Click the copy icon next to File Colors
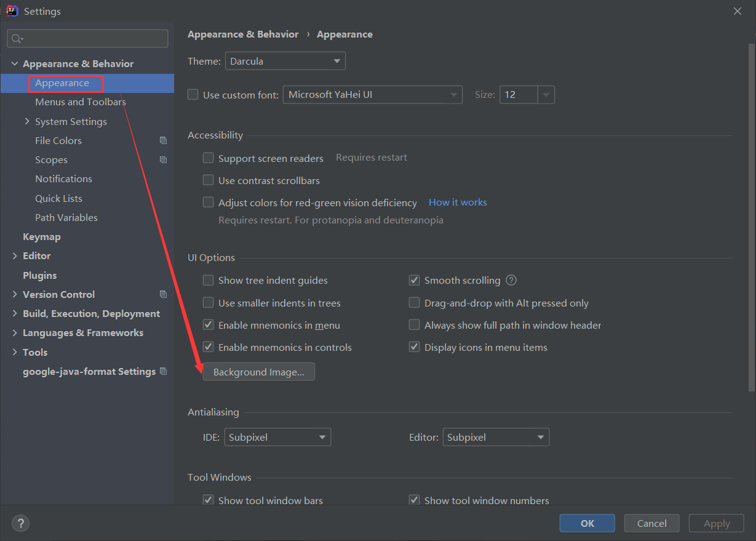 pos(163,140)
